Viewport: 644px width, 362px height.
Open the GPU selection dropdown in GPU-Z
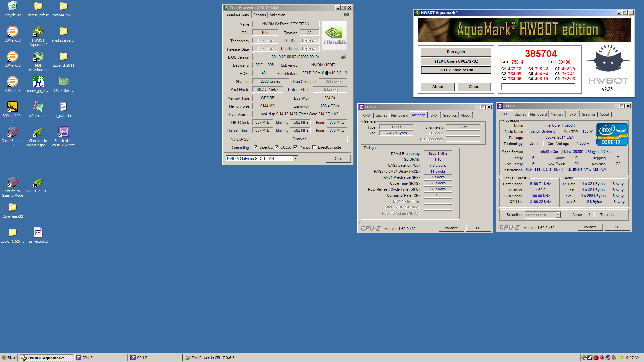click(x=296, y=158)
